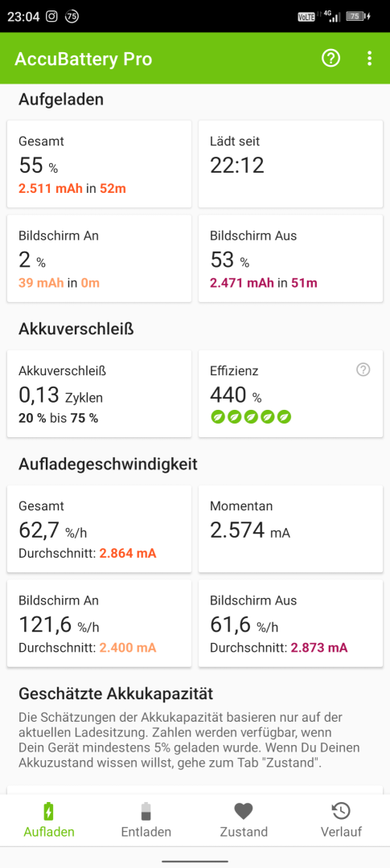Tap the Effizienz info question mark
390x868 pixels.
363,370
